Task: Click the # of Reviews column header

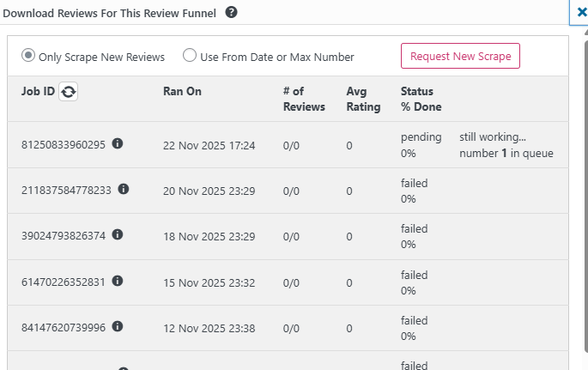Action: point(304,99)
